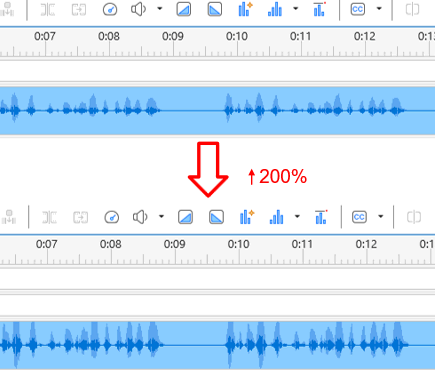Viewport: 435px width, 370px height.
Task: Click the Join icon in the lower toolbar
Action: coord(80,218)
